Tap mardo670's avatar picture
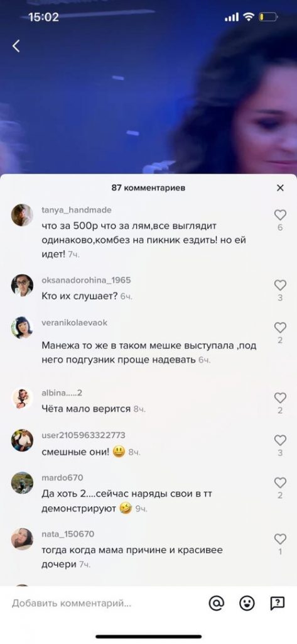The width and height of the screenshot is (297, 644). point(22,482)
